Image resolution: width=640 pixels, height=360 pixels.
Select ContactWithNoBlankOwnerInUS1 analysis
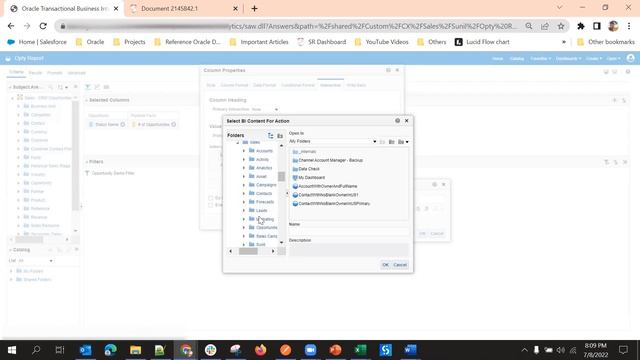pos(326,195)
